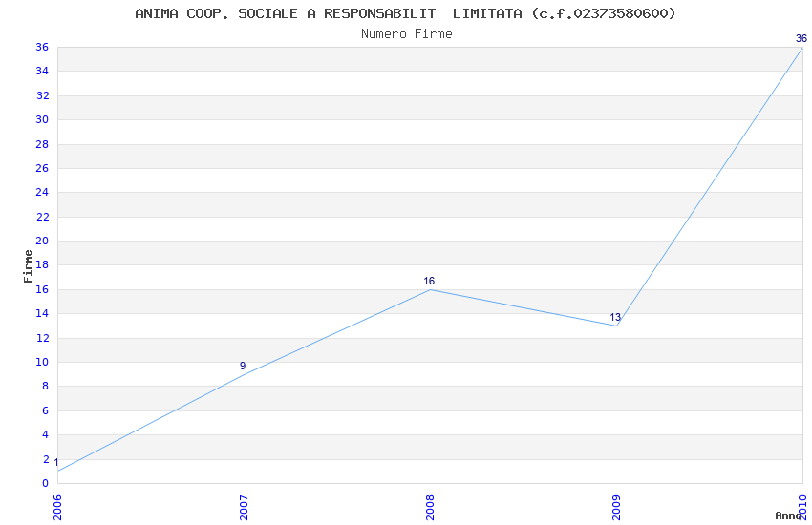The width and height of the screenshot is (812, 525).
Task: Click the y-axis tick label 22
Action: [x=42, y=218]
